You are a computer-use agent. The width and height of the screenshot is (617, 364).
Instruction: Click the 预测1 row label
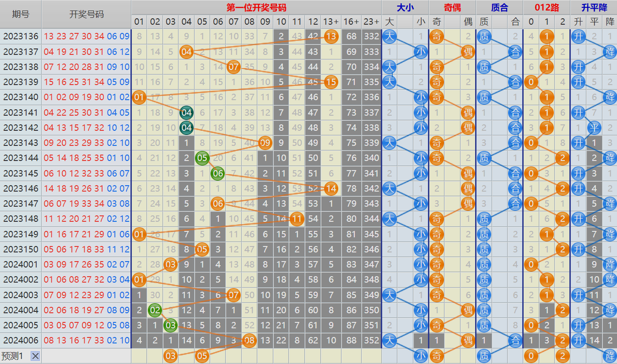pos(12,356)
